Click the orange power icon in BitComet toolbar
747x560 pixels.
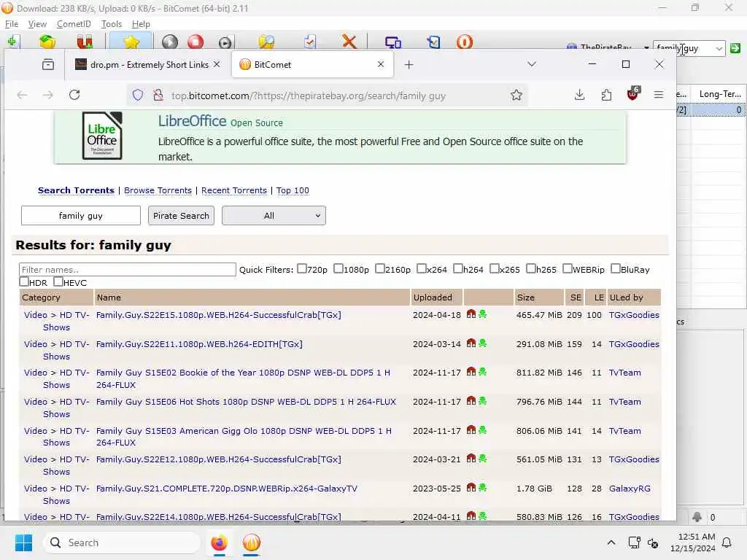coord(465,42)
